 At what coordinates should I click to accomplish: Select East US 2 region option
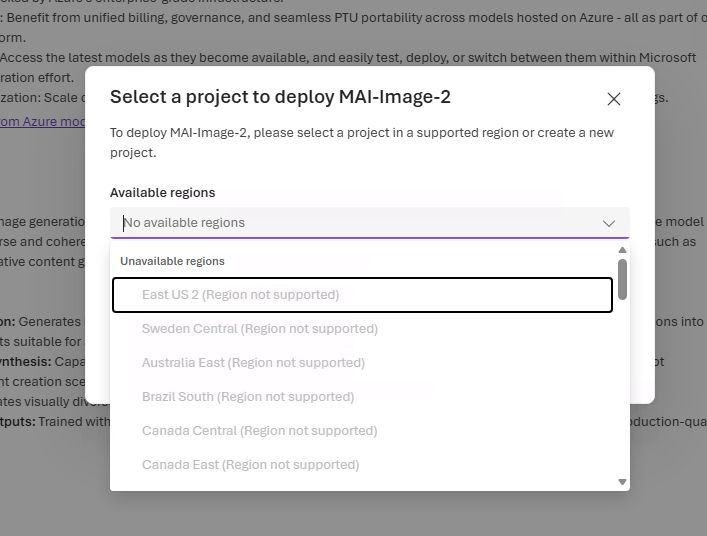(x=362, y=295)
